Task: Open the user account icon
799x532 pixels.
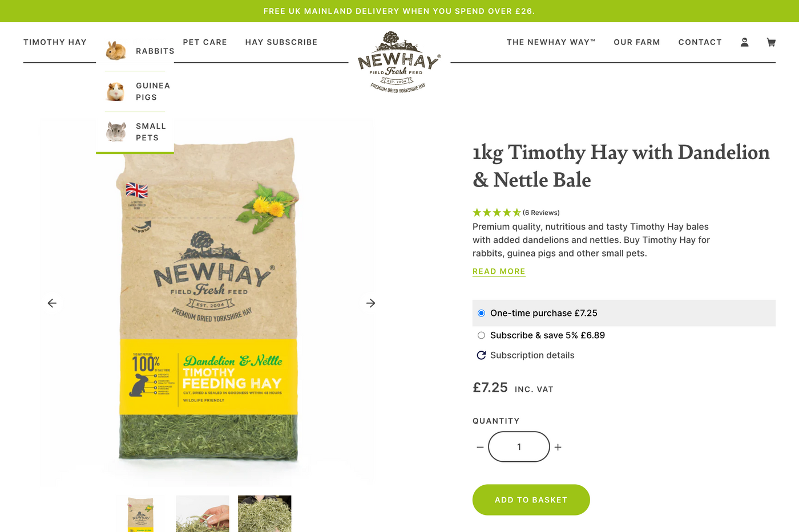Action: [x=744, y=42]
